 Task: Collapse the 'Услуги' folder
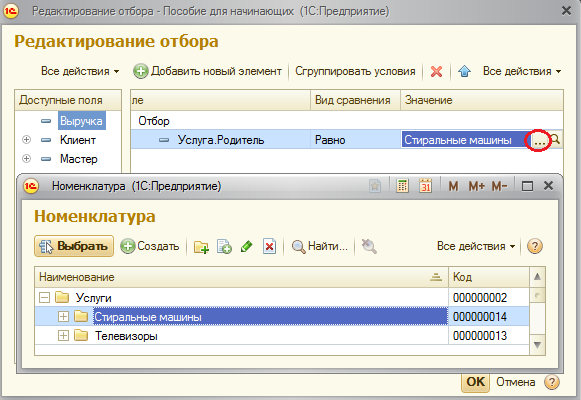[44, 297]
